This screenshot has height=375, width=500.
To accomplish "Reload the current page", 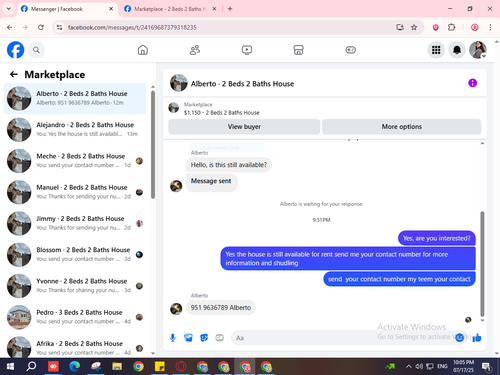I will click(x=41, y=27).
